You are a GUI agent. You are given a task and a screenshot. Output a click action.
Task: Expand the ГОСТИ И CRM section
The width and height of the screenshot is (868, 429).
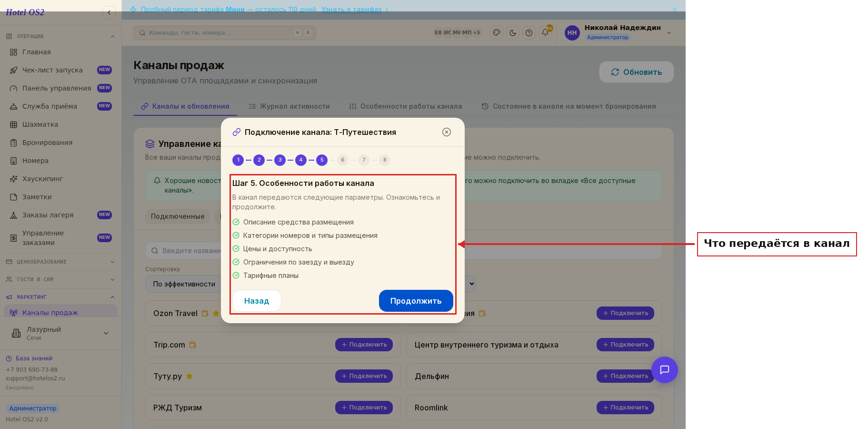[60, 279]
